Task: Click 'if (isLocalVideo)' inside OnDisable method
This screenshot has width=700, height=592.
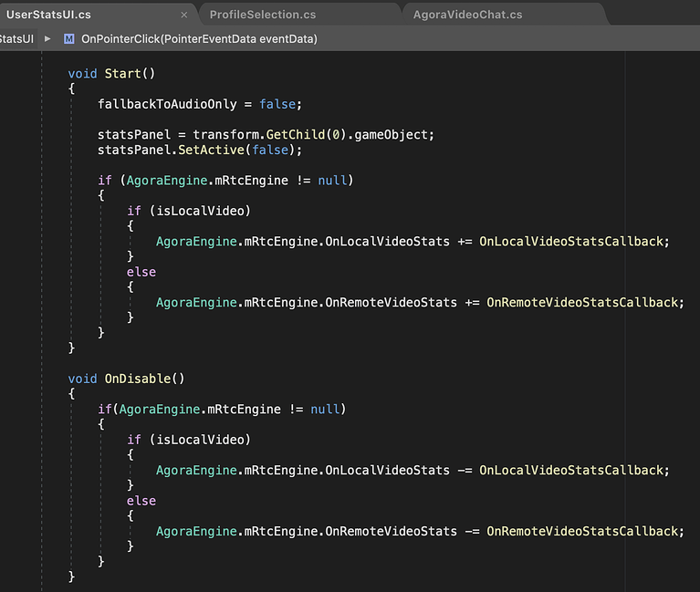Action: tap(189, 440)
